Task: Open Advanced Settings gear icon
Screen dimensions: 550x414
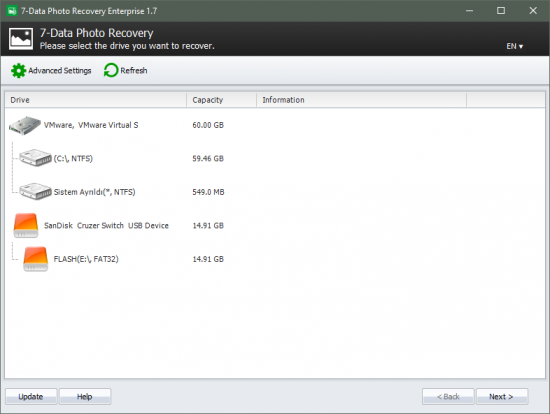Action: (x=18, y=71)
